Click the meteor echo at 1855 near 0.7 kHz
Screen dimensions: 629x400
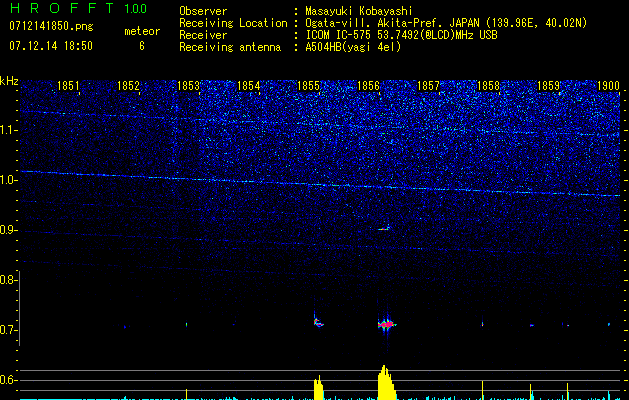pyautogui.click(x=319, y=321)
